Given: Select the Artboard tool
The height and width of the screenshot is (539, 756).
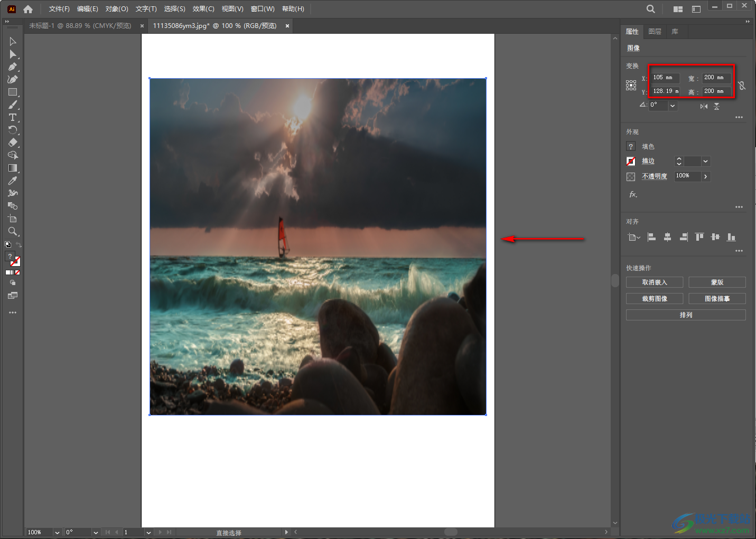Looking at the screenshot, I should 13,219.
